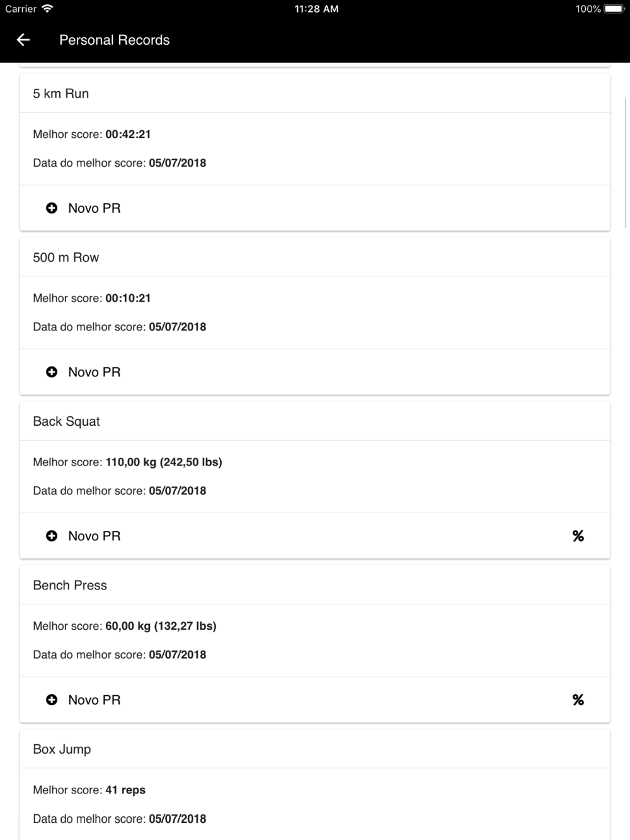The width and height of the screenshot is (630, 840).
Task: Select the 5 km Run card title
Action: [61, 94]
